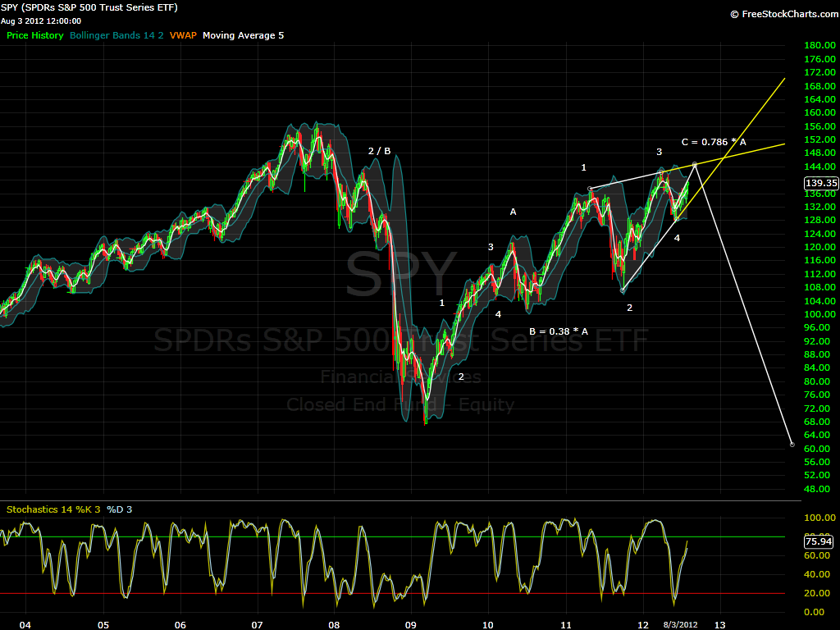Screen dimensions: 840x630
Task: Click the 172.00 price axis label
Action: pos(819,72)
